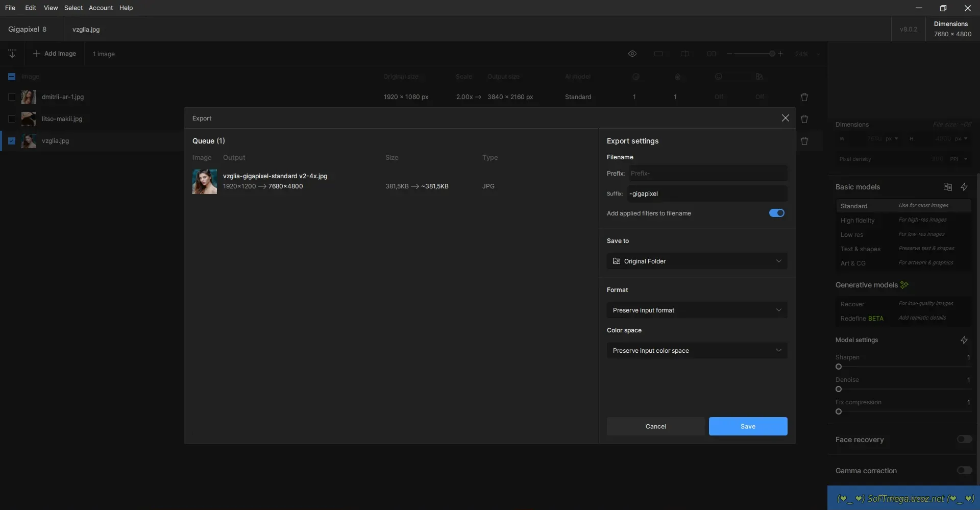Open the Account menu
Image resolution: width=980 pixels, height=510 pixels.
(101, 8)
